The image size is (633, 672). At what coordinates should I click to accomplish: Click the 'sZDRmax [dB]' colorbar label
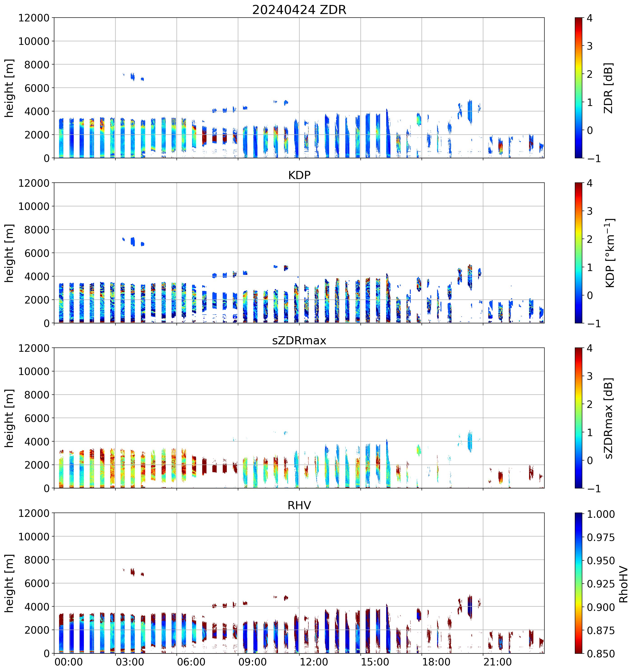click(x=608, y=418)
